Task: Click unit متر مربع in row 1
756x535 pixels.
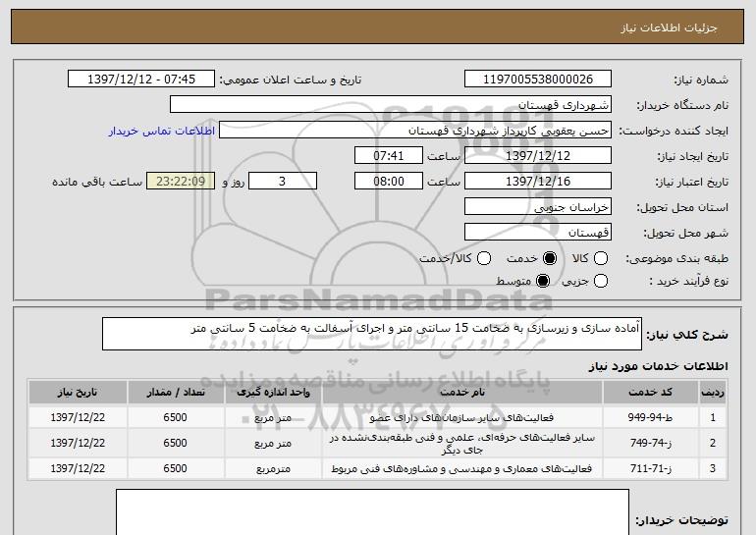Action: [273, 418]
